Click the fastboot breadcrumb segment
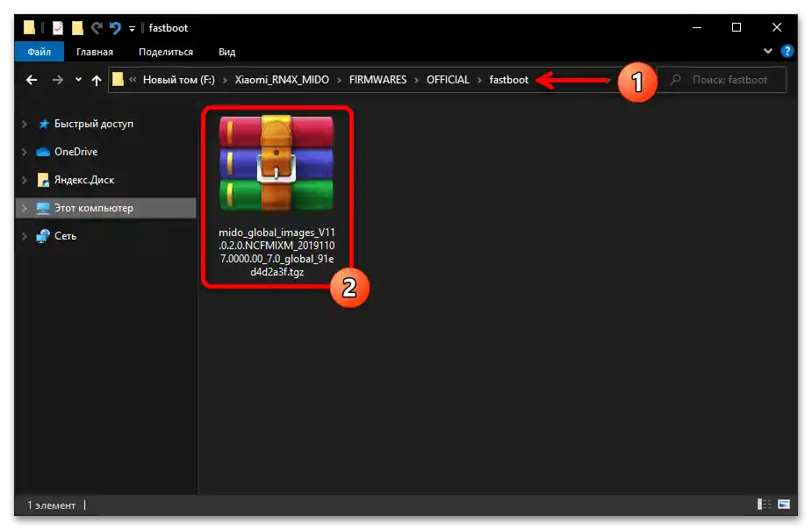 [508, 80]
